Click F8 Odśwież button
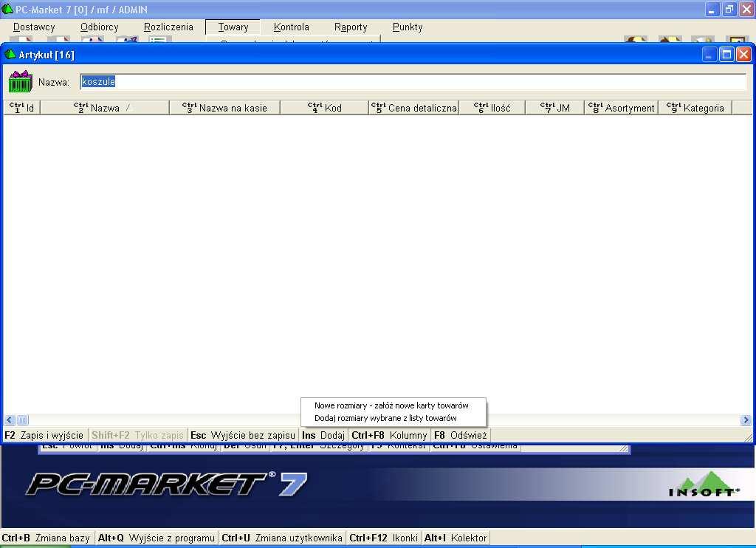756x548 pixels. pyautogui.click(x=461, y=435)
